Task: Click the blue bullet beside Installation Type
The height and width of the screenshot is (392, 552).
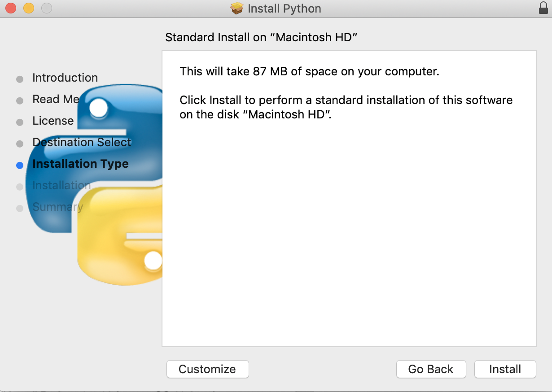Action: (x=19, y=165)
